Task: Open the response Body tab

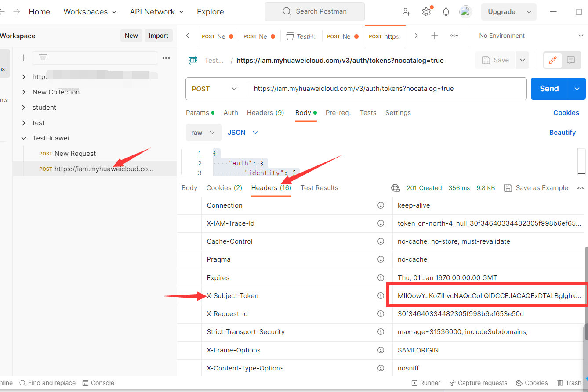Action: point(189,188)
